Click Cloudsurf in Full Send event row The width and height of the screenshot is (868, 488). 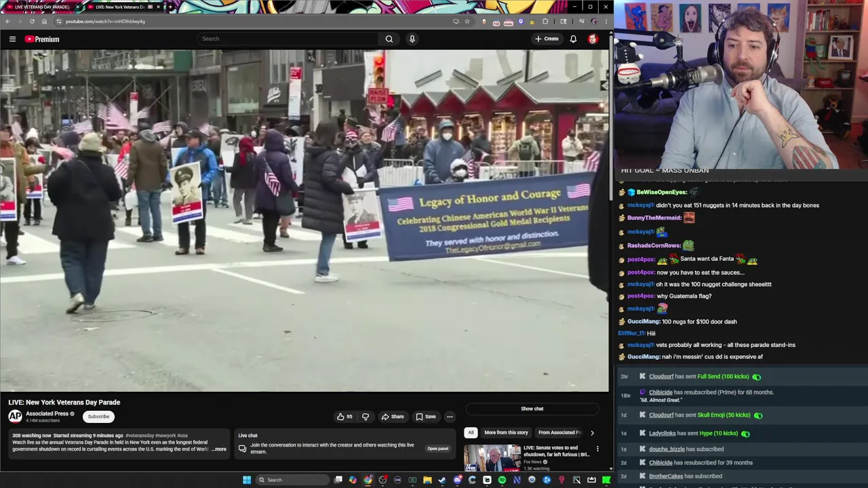tap(661, 377)
